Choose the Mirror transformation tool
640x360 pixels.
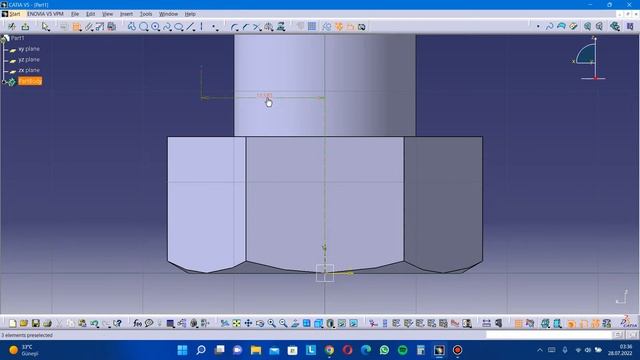269,27
